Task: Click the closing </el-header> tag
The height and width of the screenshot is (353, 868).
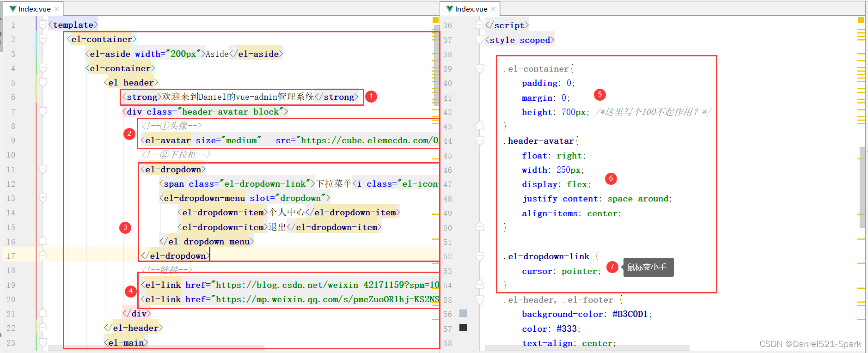Action: [133, 328]
